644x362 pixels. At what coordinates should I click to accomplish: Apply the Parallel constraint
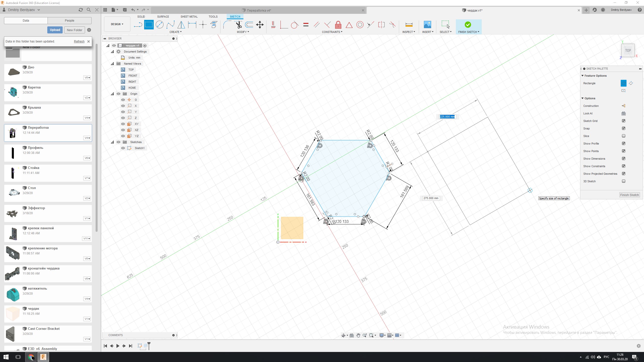pos(316,25)
